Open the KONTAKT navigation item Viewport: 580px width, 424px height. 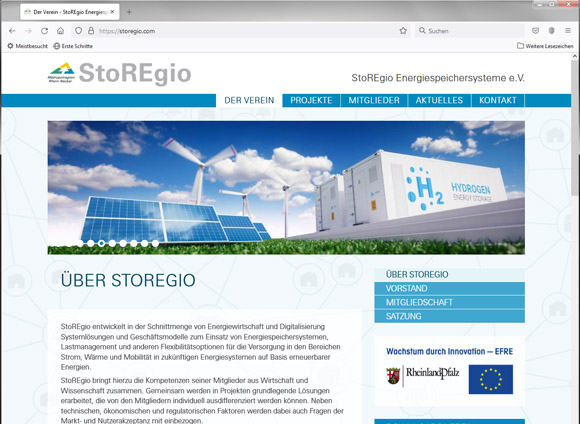click(x=498, y=100)
